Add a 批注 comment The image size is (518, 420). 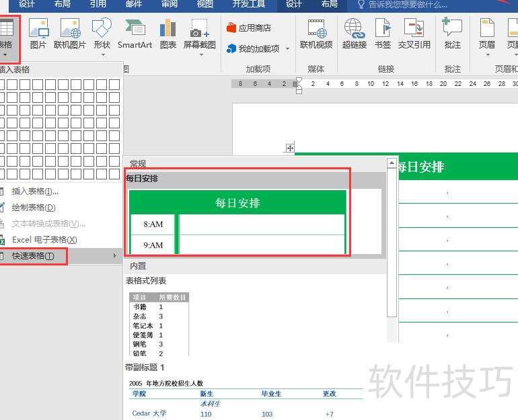[452, 34]
